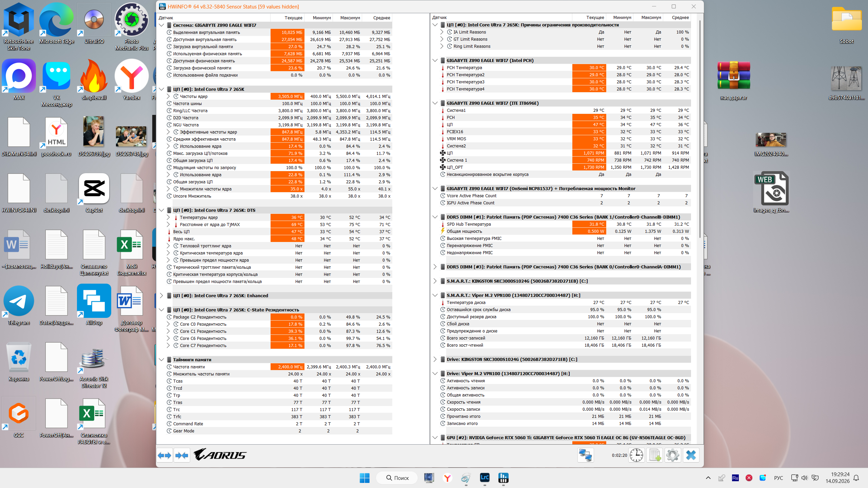Collapse GIGABYTE Z890 EAGLE WIFI7 (Intel PCH) group
The image size is (868, 488).
435,60
